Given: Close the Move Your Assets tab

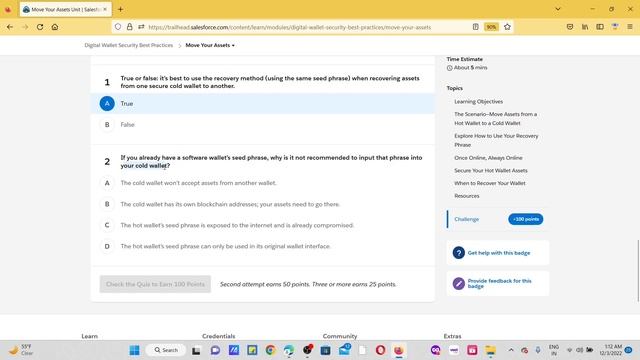Looking at the screenshot, I should pos(105,9).
